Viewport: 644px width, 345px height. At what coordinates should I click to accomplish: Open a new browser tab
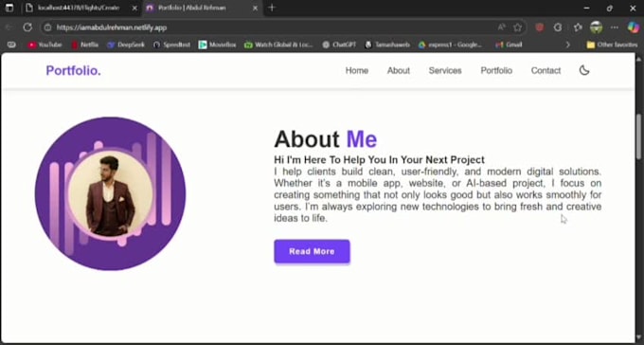pos(272,8)
